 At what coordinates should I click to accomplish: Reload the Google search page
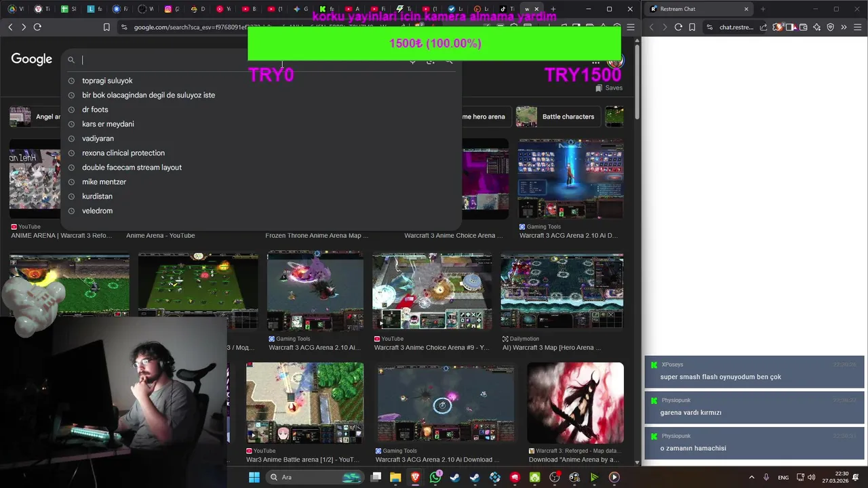37,27
